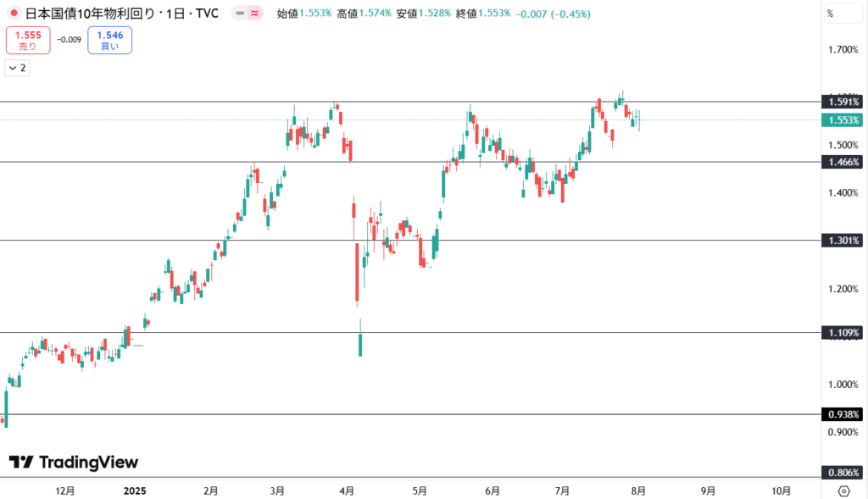868x499 pixels.
Task: Click the 2月 date label
Action: pos(211,491)
